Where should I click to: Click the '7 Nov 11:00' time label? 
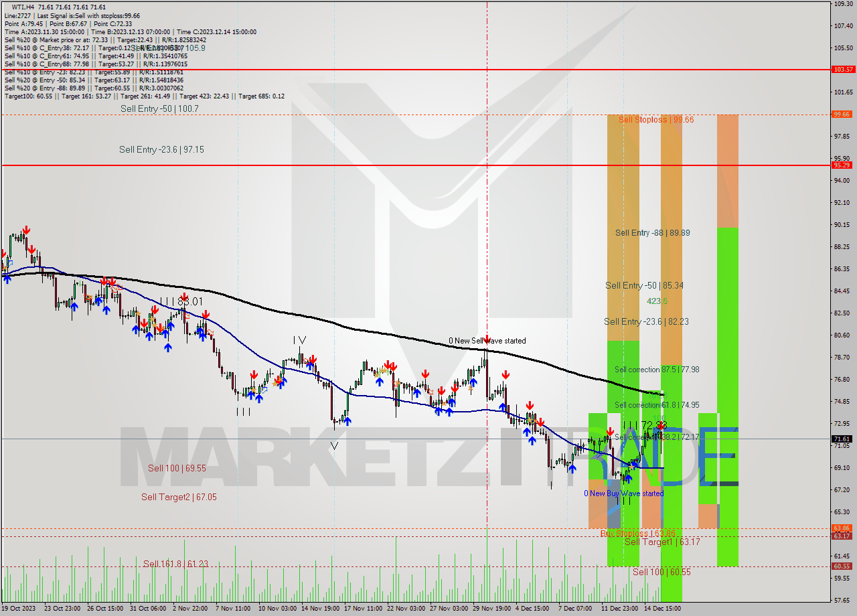[x=233, y=609]
